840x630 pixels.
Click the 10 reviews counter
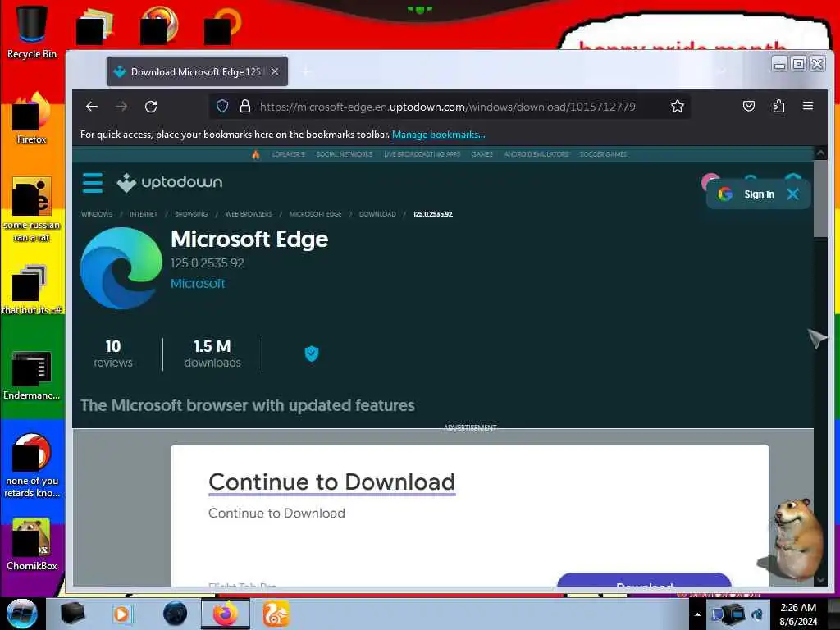coord(113,354)
